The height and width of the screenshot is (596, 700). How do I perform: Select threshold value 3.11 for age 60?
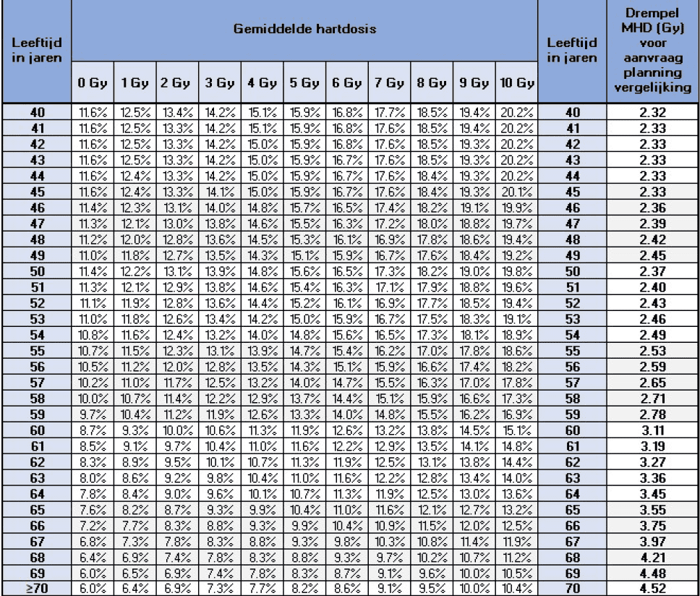pyautogui.click(x=652, y=431)
